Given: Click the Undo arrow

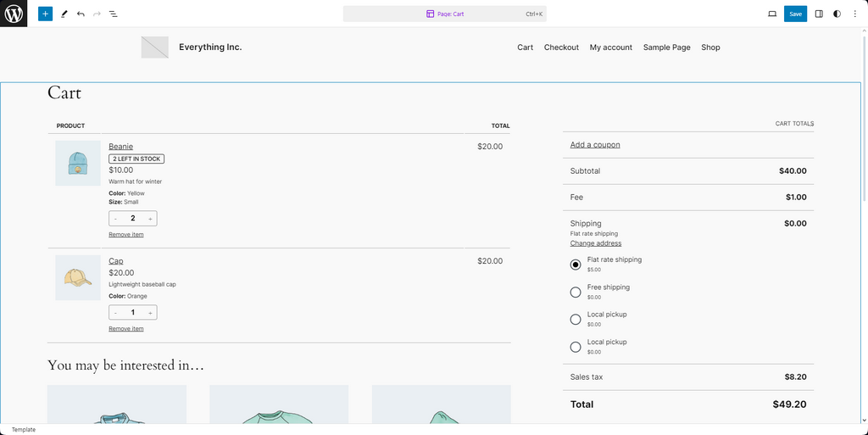Looking at the screenshot, I should 81,14.
